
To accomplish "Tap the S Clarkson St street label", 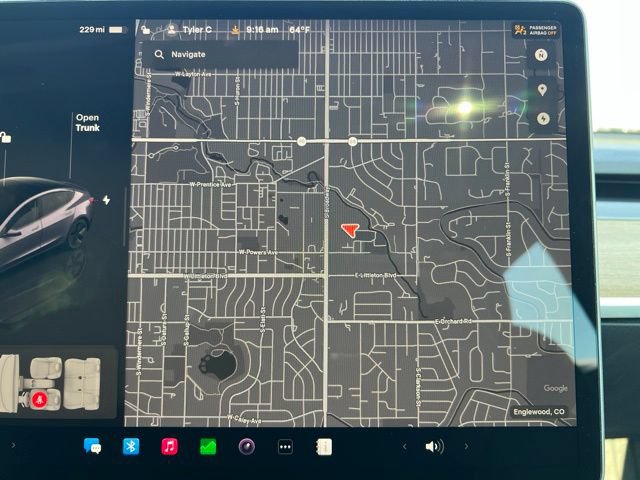I will tap(418, 387).
